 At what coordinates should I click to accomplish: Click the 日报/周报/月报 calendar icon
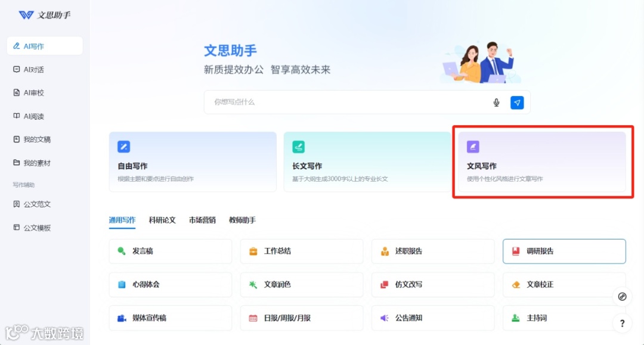point(253,318)
